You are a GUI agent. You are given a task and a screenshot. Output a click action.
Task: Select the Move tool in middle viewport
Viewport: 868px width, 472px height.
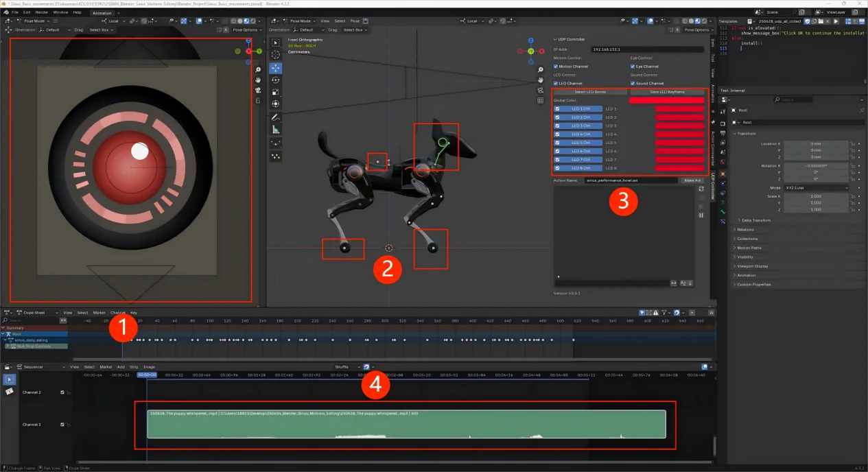(x=276, y=68)
